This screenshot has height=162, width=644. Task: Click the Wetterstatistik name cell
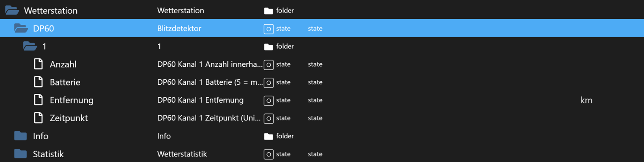(182, 154)
